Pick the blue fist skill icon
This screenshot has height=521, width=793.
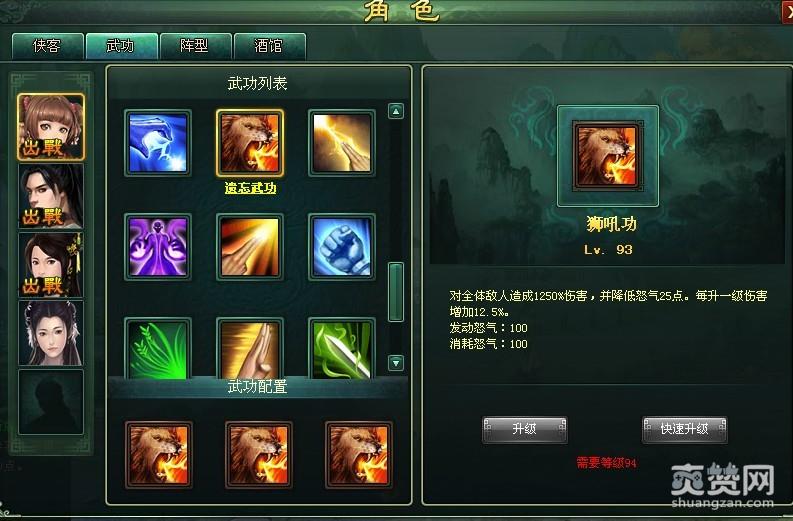[x=342, y=247]
